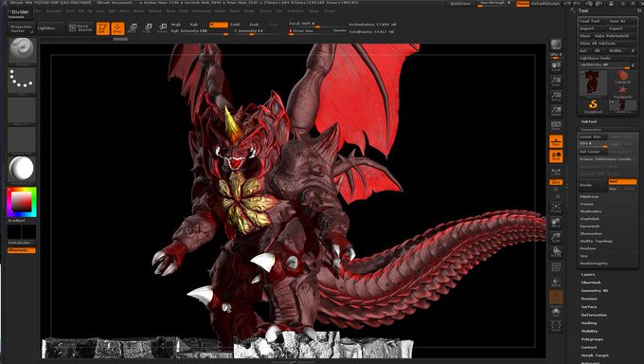Toggle Edit mode button
The height and width of the screenshot is (364, 644).
click(x=102, y=28)
